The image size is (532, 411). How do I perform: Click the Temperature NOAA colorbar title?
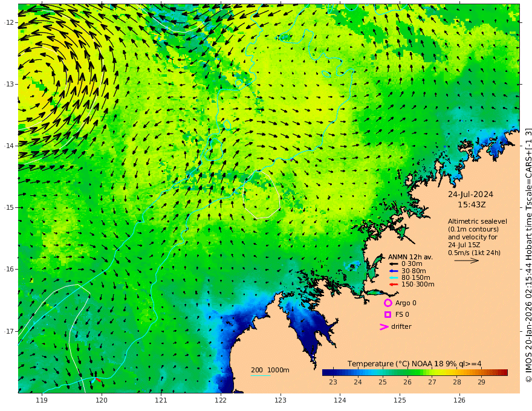414,364
